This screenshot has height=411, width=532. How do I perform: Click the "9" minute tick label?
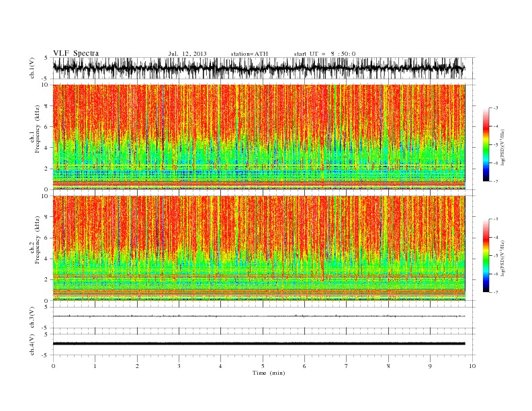[x=430, y=366]
